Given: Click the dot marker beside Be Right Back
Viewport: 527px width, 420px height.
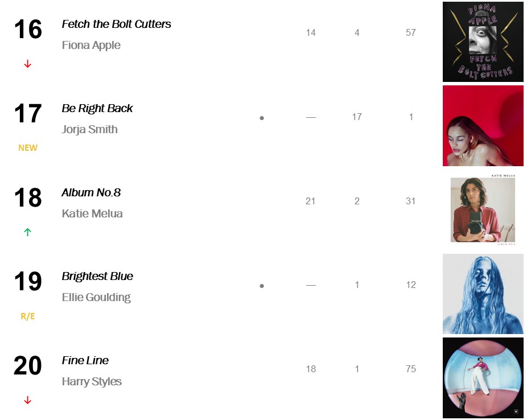Looking at the screenshot, I should click(262, 118).
